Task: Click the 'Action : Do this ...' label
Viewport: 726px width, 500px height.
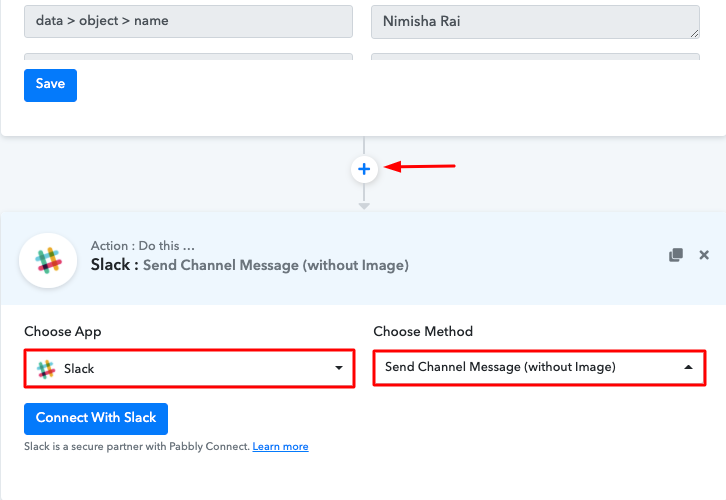Action: point(143,245)
